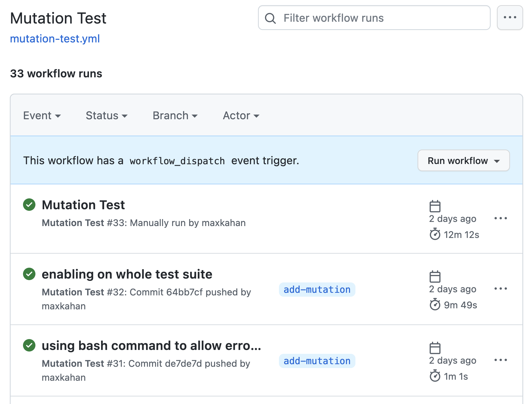Click '2 days ago' timestamp for run #33
The image size is (532, 404).
coord(453,219)
